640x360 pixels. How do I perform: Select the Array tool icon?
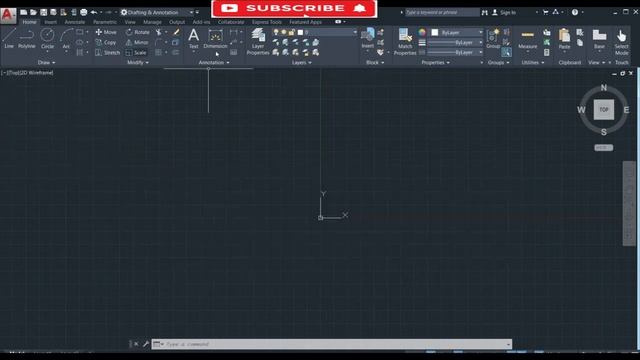coord(159,52)
